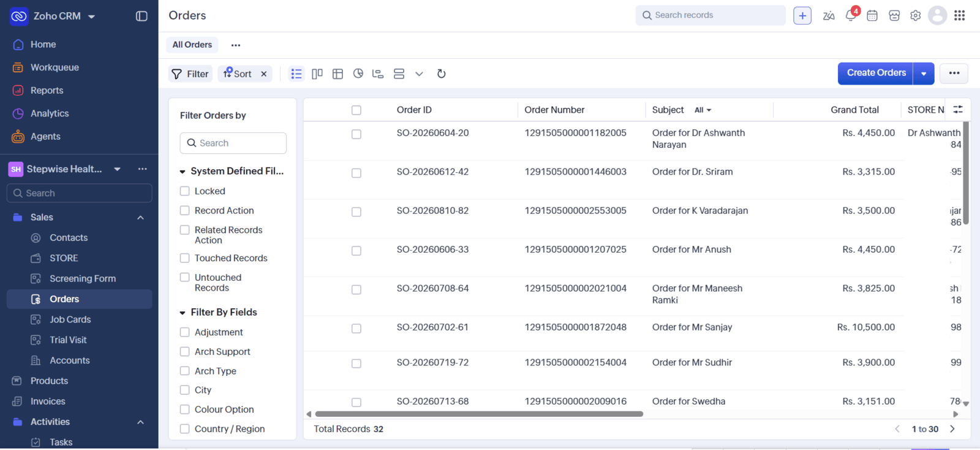Viewport: 980px width, 450px height.
Task: Check the Arch Support field filter
Action: [184, 351]
